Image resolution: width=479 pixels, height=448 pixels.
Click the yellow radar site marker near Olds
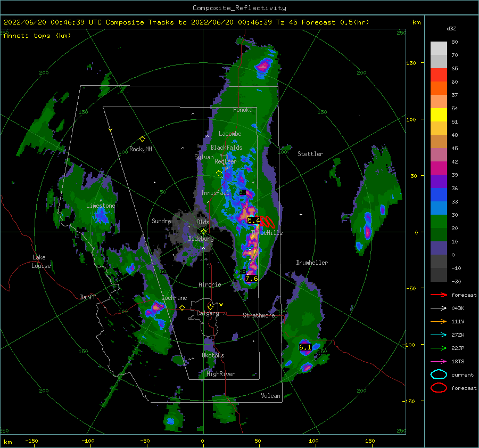pyautogui.click(x=203, y=232)
